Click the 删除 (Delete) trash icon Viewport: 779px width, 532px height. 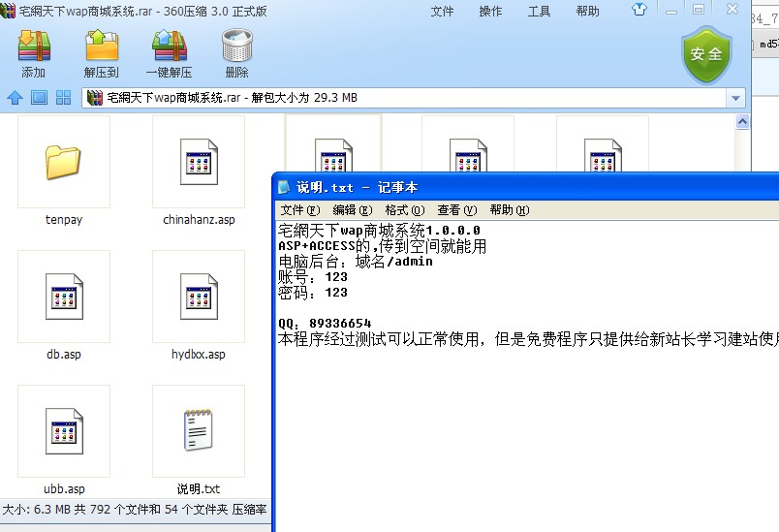(x=237, y=46)
